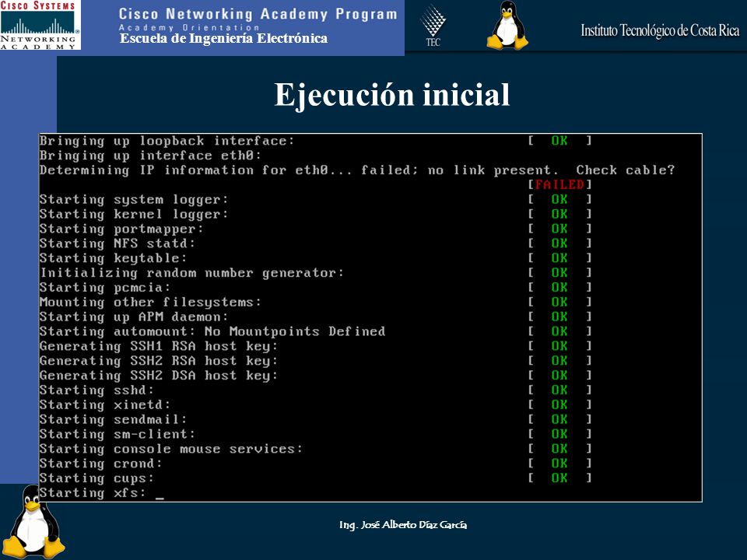Click 'Starting up APM daemon:' line
747x560 pixels.
click(x=134, y=317)
